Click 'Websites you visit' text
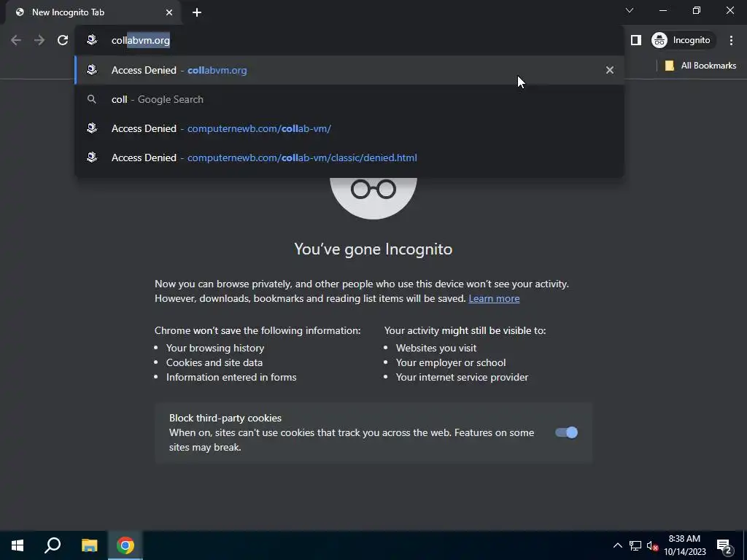 point(436,348)
